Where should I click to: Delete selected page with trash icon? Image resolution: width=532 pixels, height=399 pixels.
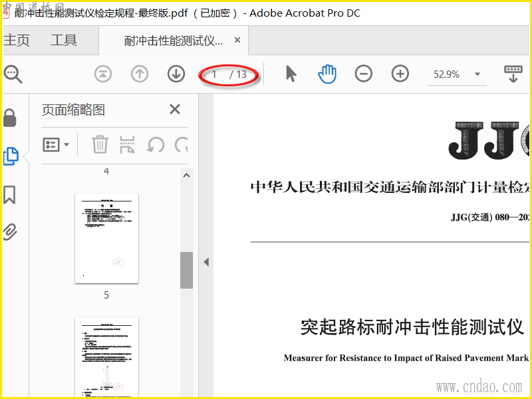(x=100, y=144)
